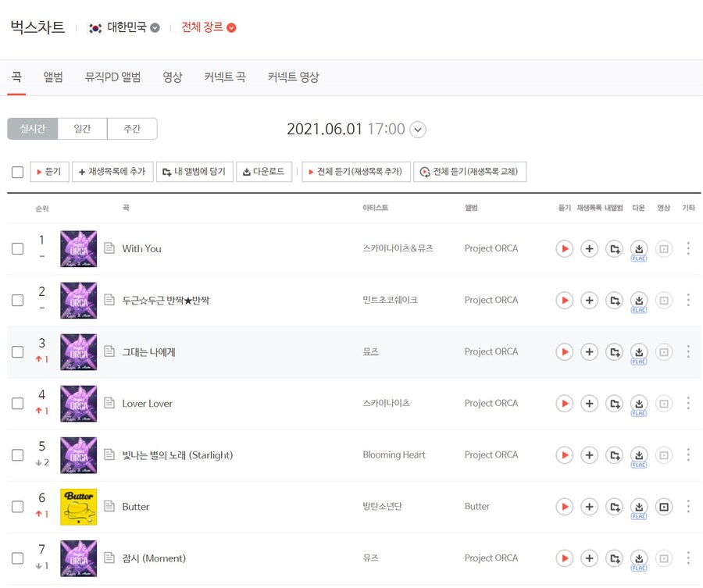Switch the chart to 일간 view

(82, 128)
